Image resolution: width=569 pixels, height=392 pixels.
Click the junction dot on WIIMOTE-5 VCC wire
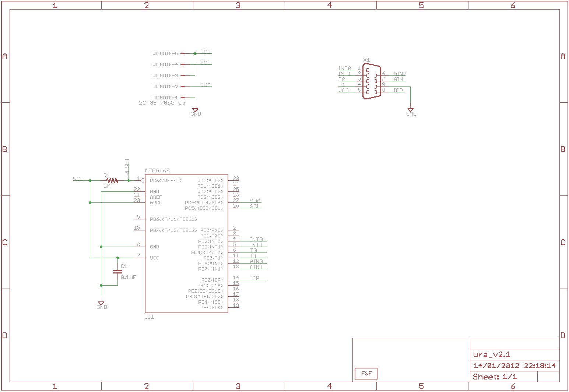click(x=195, y=54)
